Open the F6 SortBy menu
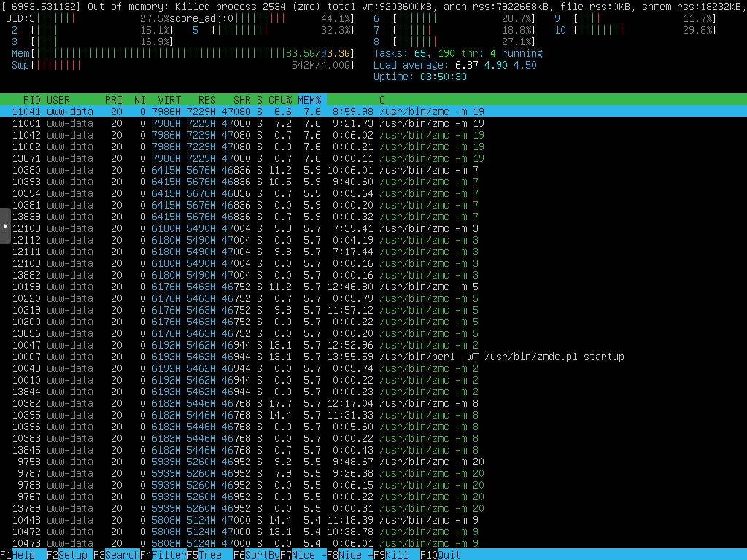This screenshot has width=747, height=560. pyautogui.click(x=257, y=555)
